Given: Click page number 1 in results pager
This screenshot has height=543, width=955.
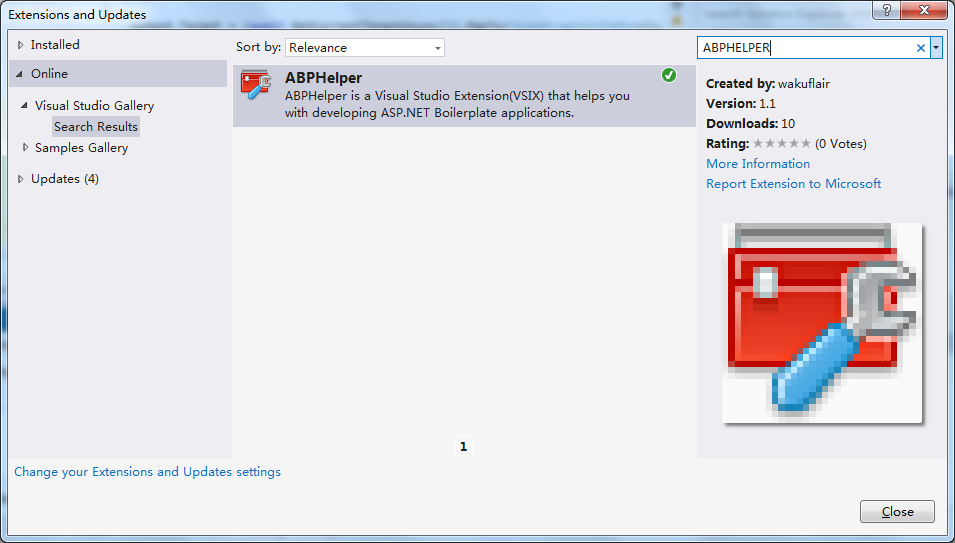Looking at the screenshot, I should point(463,447).
